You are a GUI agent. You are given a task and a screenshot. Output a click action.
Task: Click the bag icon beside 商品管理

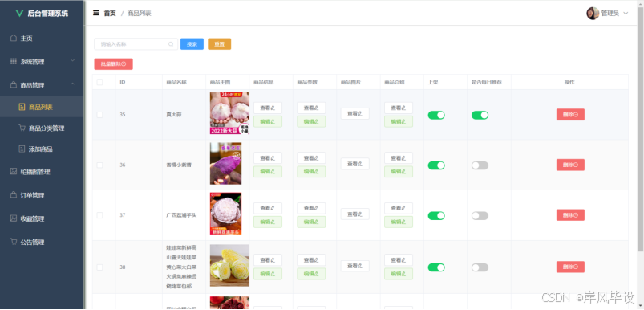click(14, 85)
